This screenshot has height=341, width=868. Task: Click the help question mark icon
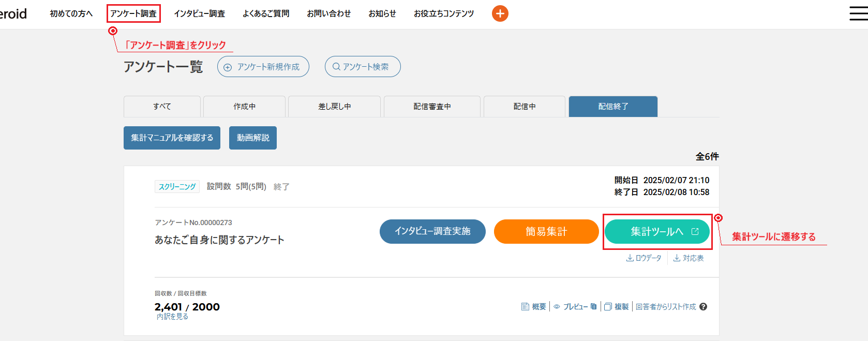pos(703,307)
